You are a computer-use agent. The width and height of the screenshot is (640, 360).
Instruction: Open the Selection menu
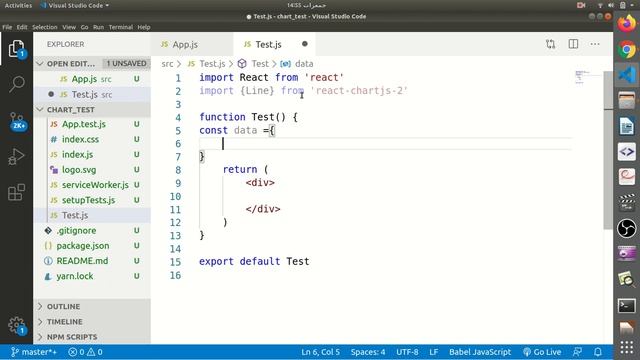pos(44,27)
